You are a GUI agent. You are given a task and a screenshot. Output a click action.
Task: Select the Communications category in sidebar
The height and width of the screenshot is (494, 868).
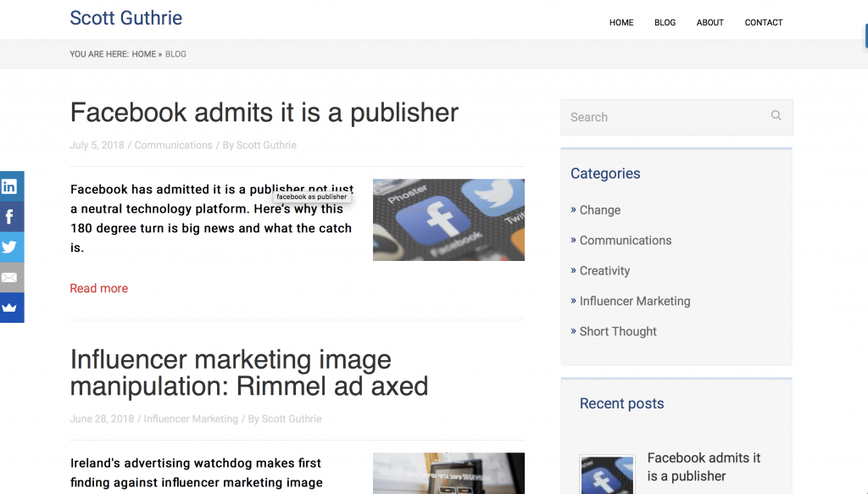(626, 241)
